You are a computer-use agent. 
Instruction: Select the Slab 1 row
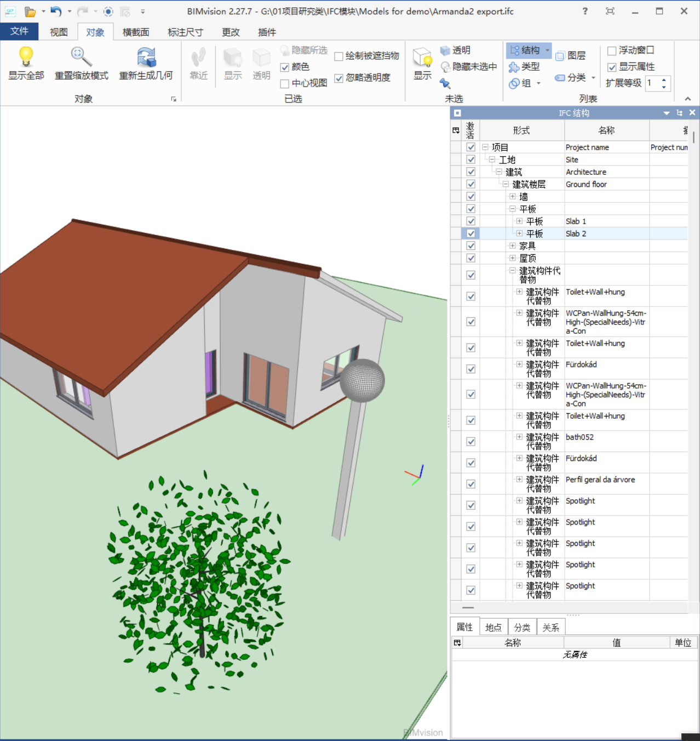[x=576, y=221]
